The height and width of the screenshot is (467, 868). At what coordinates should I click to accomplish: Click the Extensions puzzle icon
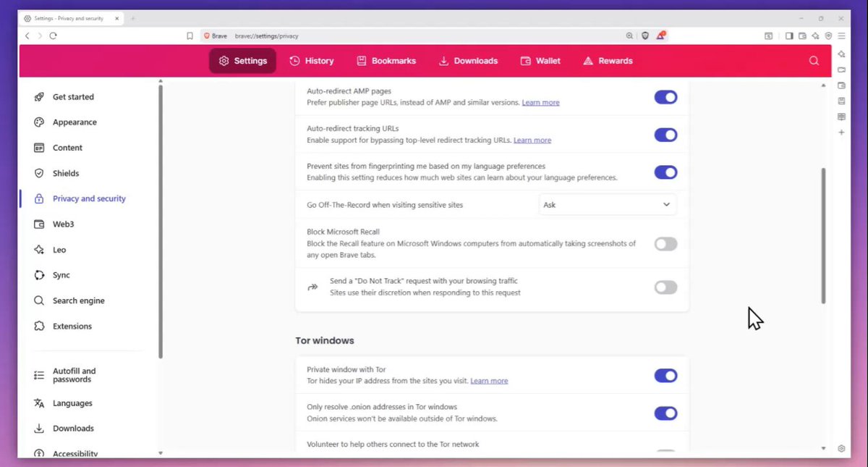pyautogui.click(x=39, y=327)
